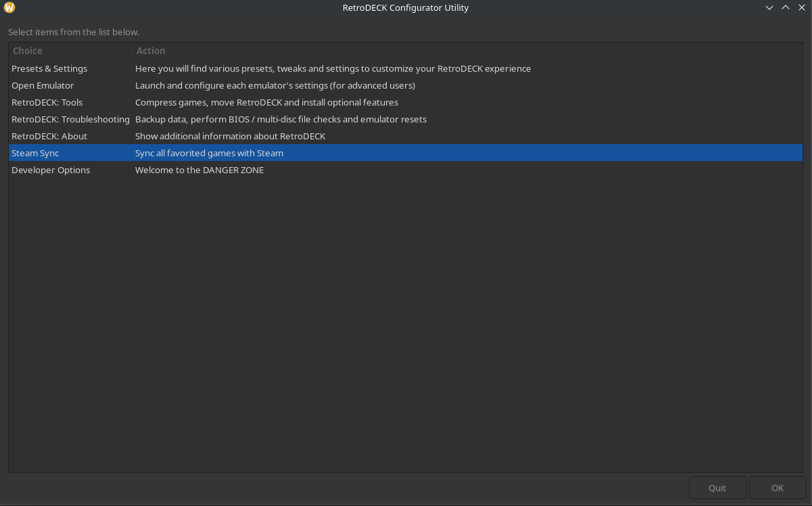The width and height of the screenshot is (812, 506).
Task: Close the RetroDECK Configurator window
Action: point(802,7)
